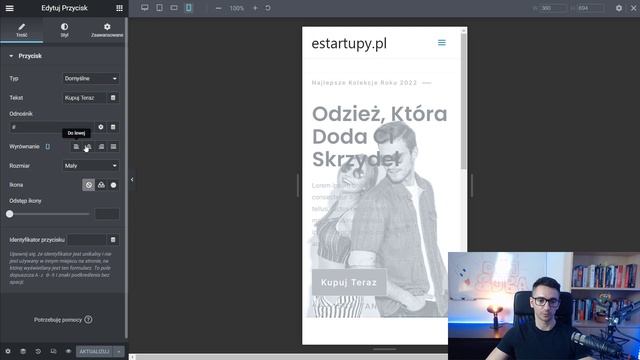Align the button to the right
The width and height of the screenshot is (640, 360).
[101, 147]
